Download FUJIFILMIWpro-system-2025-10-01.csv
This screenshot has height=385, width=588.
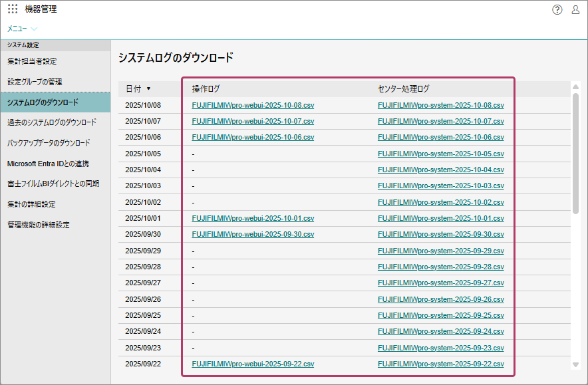pos(440,218)
